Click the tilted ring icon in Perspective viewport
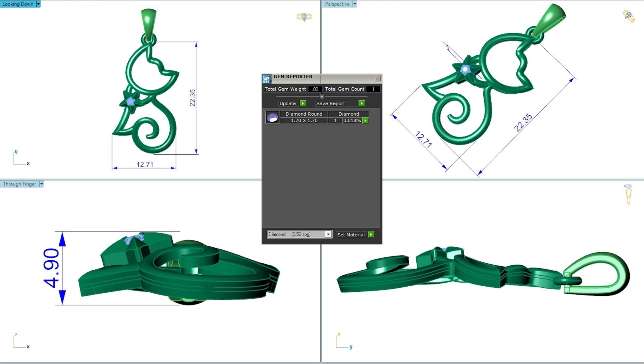The width and height of the screenshot is (644, 364). tap(628, 16)
